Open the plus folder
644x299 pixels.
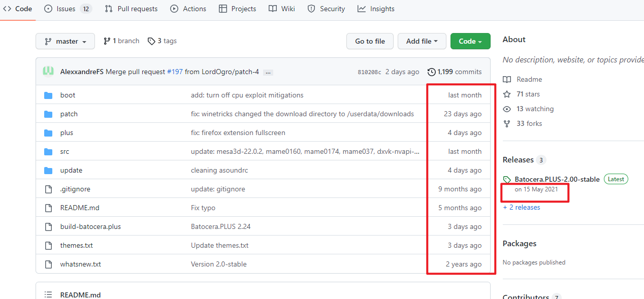(x=67, y=132)
